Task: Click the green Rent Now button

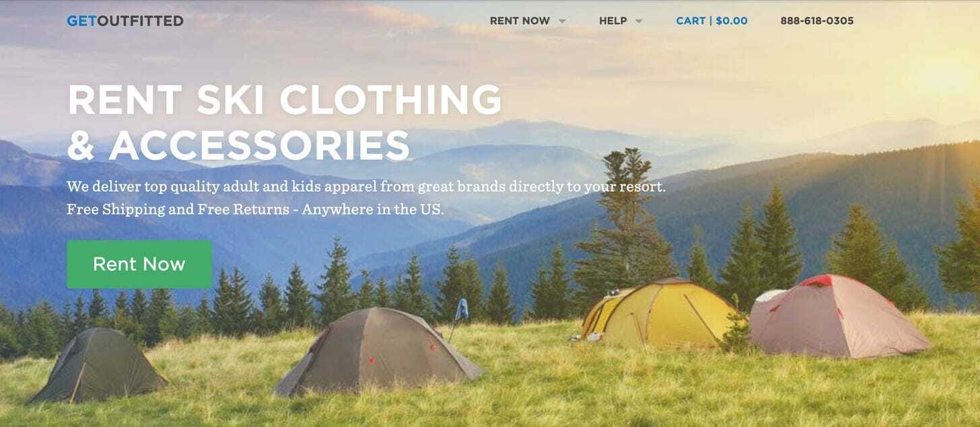Action: tap(139, 264)
